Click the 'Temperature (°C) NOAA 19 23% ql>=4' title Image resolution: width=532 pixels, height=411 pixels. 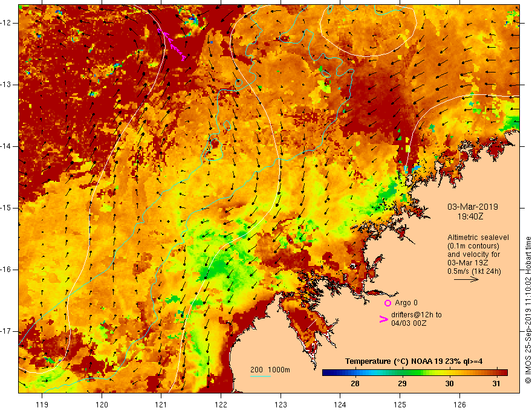(x=414, y=361)
